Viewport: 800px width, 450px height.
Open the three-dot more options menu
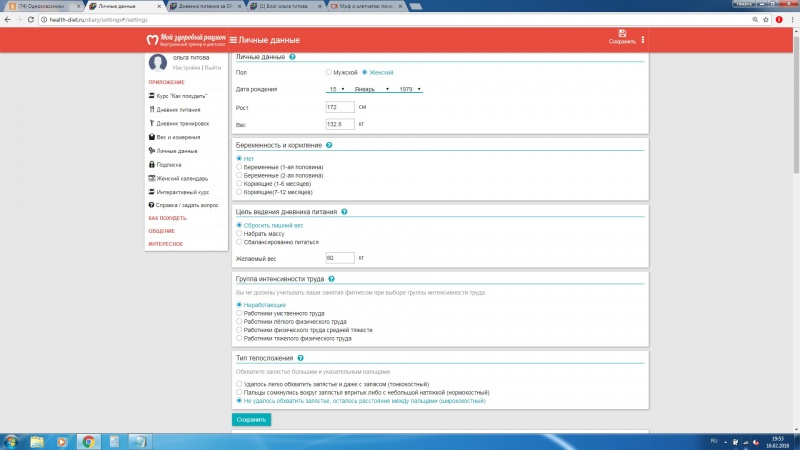pyautogui.click(x=643, y=39)
